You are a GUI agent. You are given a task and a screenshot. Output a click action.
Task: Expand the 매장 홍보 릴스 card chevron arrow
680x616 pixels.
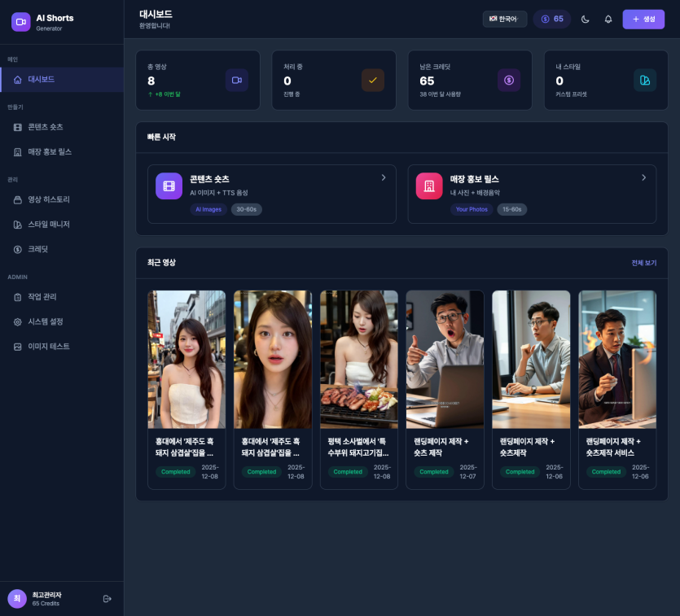(x=643, y=177)
